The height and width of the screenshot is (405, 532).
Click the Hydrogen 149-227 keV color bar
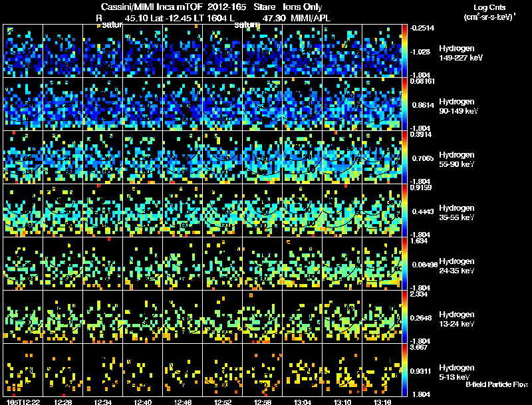pos(405,51)
